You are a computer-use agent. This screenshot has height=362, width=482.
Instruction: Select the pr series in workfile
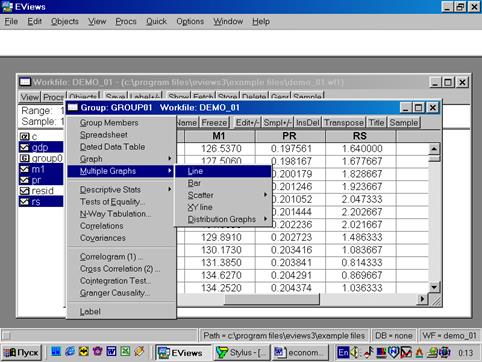(x=41, y=180)
